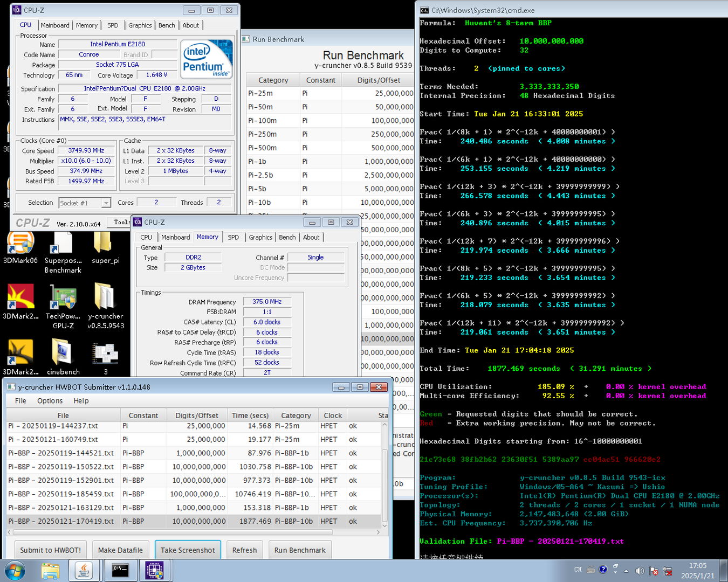This screenshot has width=728, height=582.
Task: Select CPU tab in CPU-Z Memory window
Action: point(146,237)
